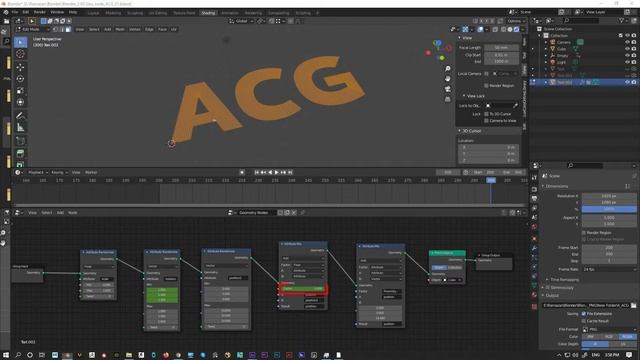Play the animation forward
640x360 pixels.
(x=276, y=172)
